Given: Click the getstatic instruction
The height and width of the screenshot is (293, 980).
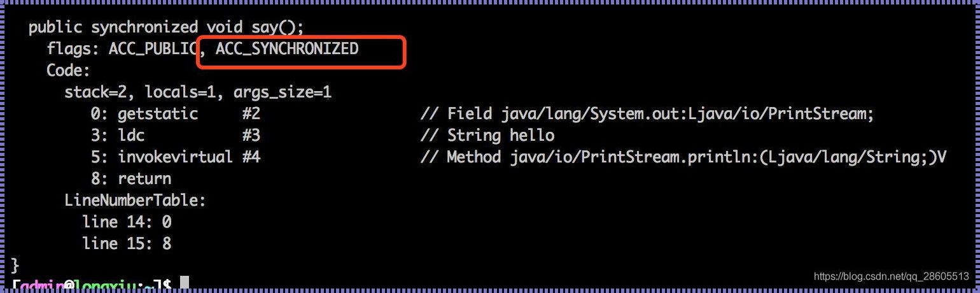Looking at the screenshot, I should tap(158, 114).
